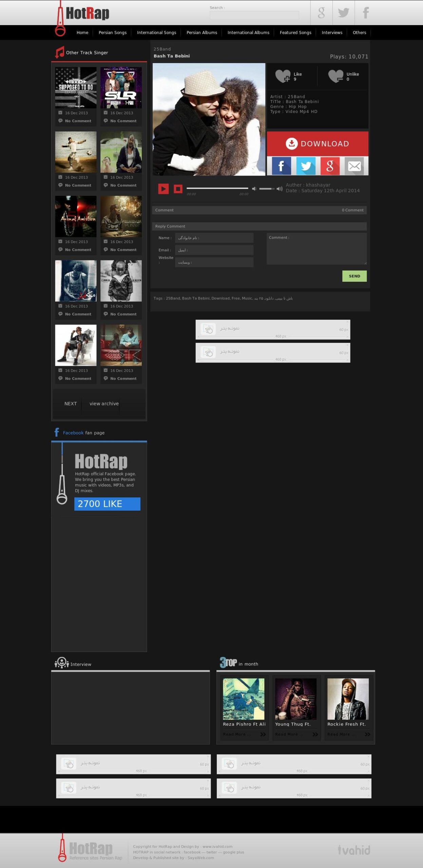The image size is (423, 868).
Task: Unlike the track with heart minus icon
Action: point(335,76)
